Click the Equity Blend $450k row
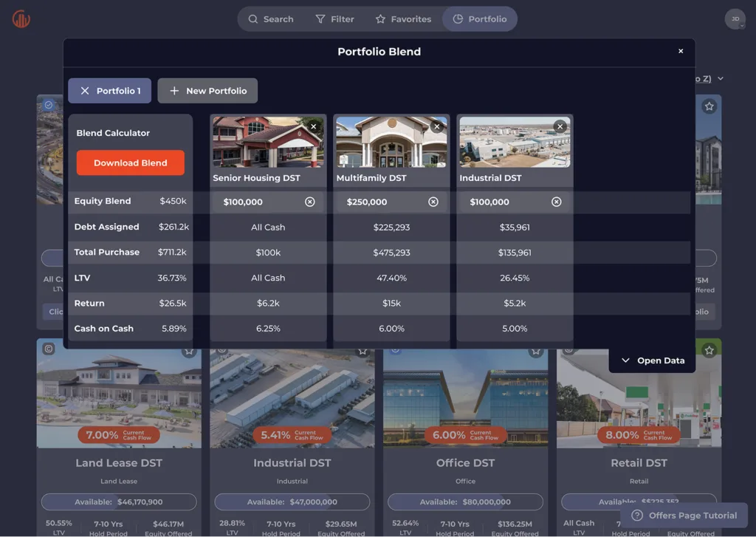 pos(130,201)
